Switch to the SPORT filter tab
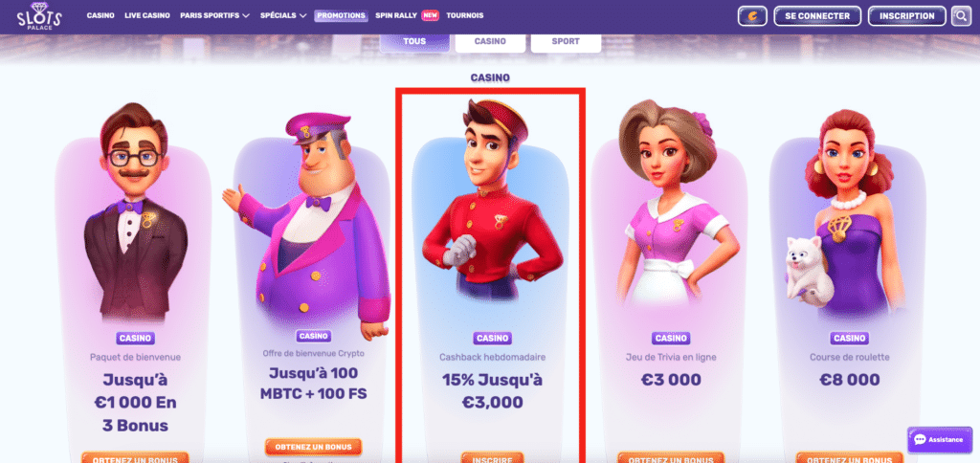980x463 pixels. pos(566,42)
